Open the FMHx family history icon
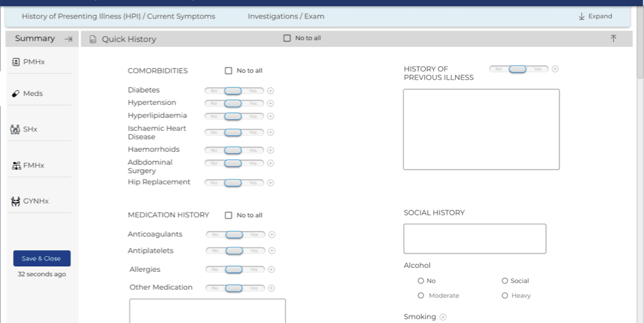 [16, 165]
